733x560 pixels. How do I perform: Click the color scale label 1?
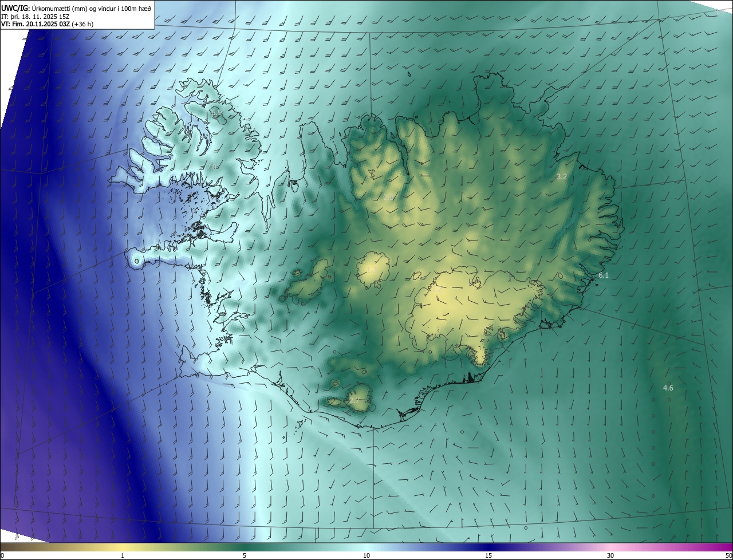click(123, 555)
